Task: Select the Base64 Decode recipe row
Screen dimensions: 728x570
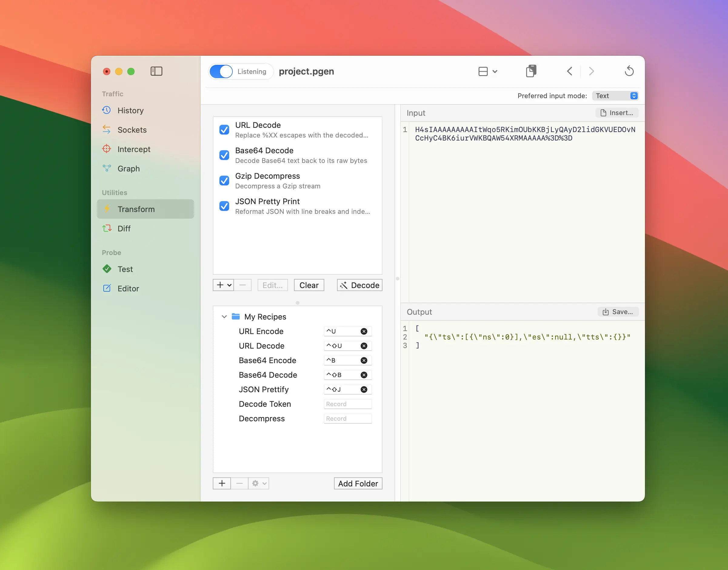Action: pos(297,375)
